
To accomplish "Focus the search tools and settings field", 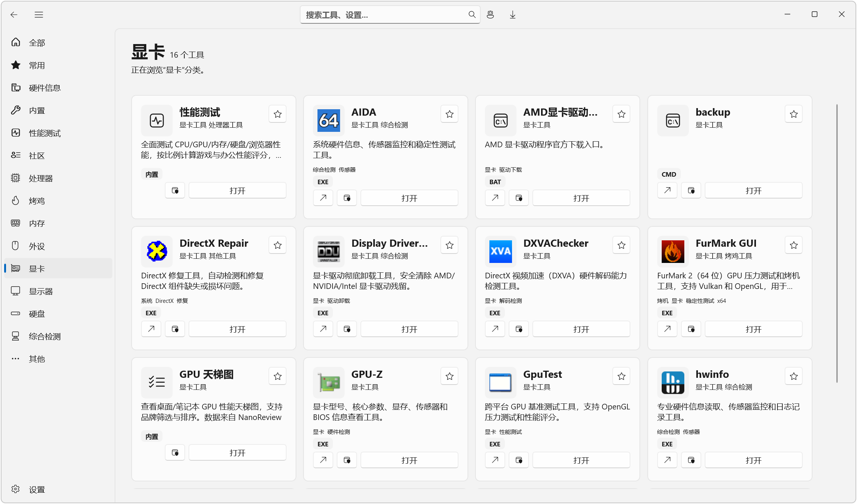I will 390,15.
